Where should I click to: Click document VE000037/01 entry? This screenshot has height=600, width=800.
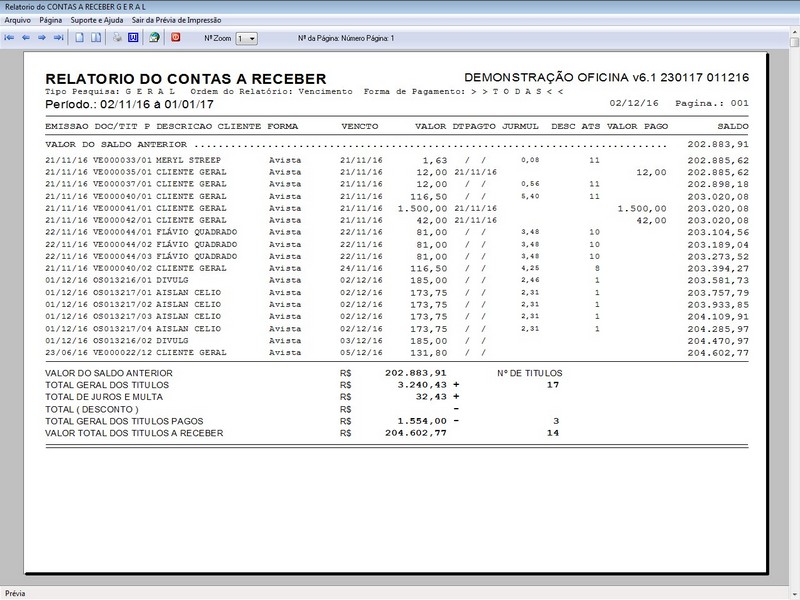pos(122,184)
